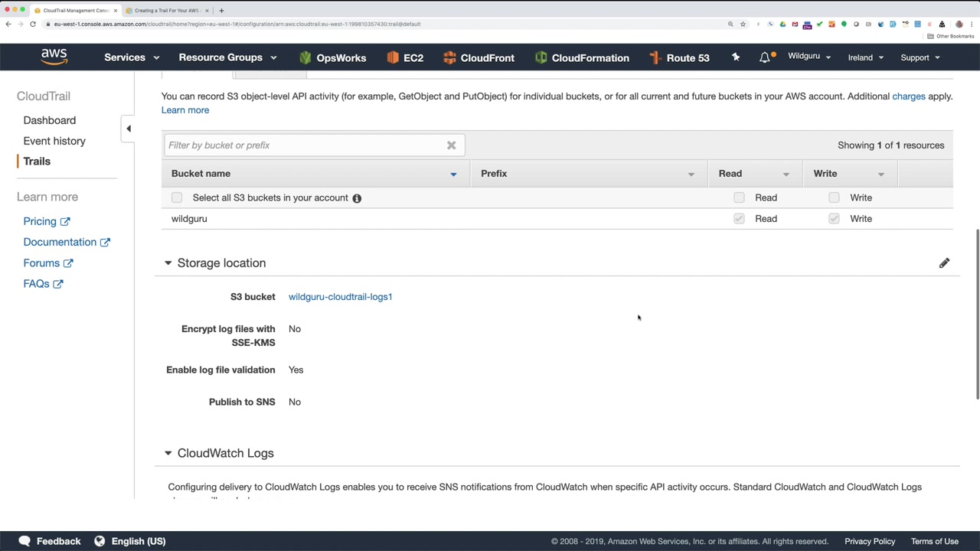Toggle the Write checkbox for all buckets
Viewport: 980px width, 551px height.
coord(834,197)
